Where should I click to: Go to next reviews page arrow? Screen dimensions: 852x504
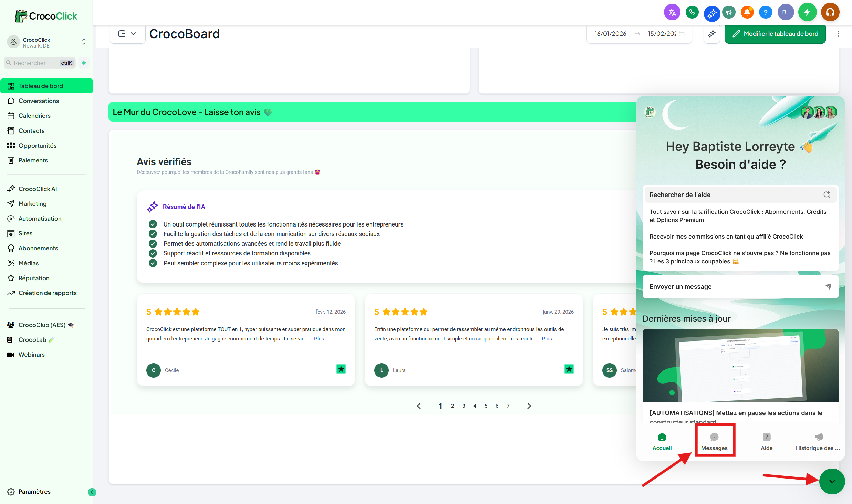pyautogui.click(x=529, y=406)
